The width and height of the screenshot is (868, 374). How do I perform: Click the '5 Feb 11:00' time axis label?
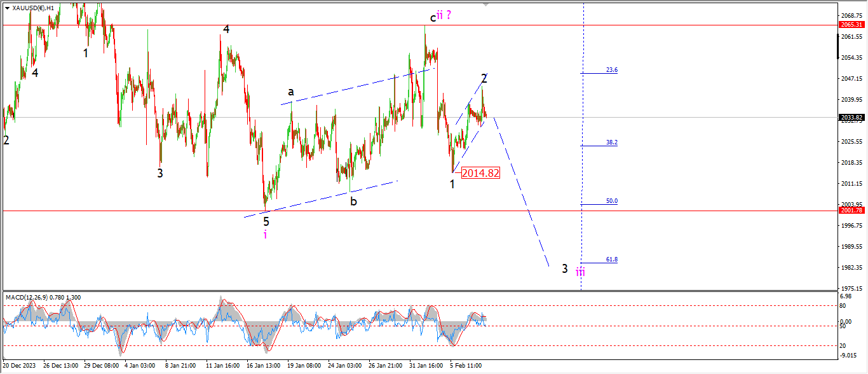[466, 366]
